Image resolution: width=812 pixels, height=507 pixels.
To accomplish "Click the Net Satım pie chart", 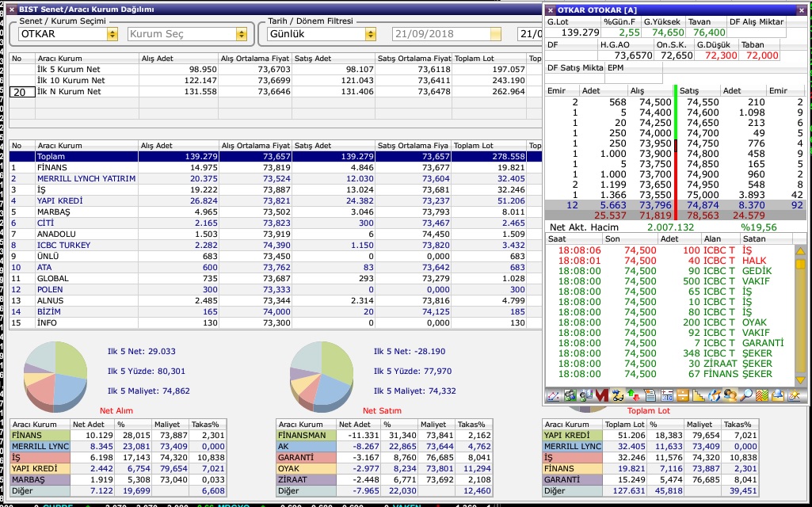I will point(322,375).
